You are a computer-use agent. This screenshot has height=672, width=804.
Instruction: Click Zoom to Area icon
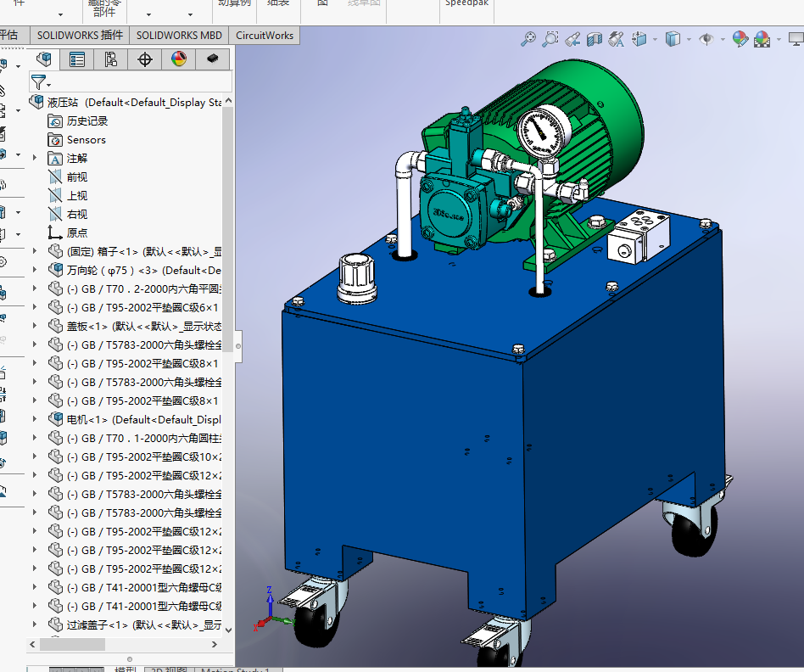click(550, 39)
